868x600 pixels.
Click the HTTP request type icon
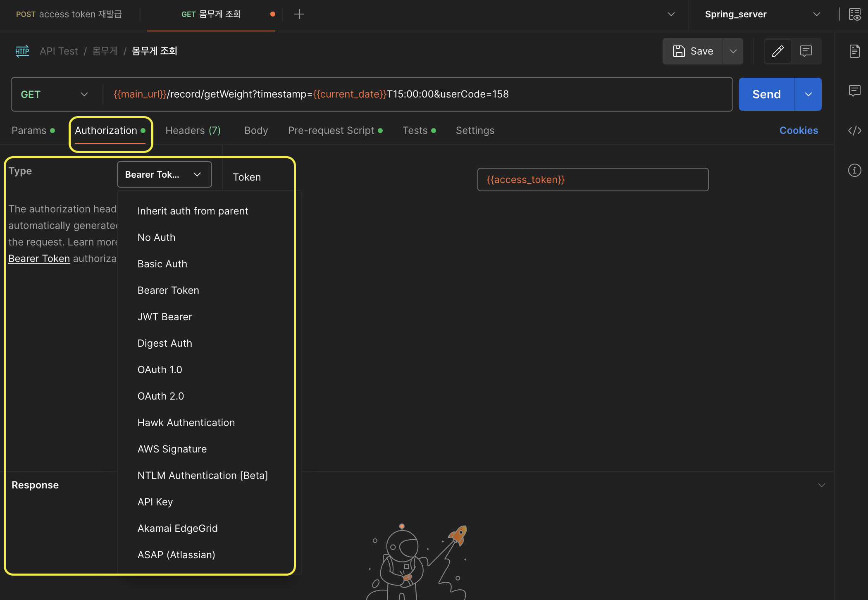pyautogui.click(x=22, y=51)
